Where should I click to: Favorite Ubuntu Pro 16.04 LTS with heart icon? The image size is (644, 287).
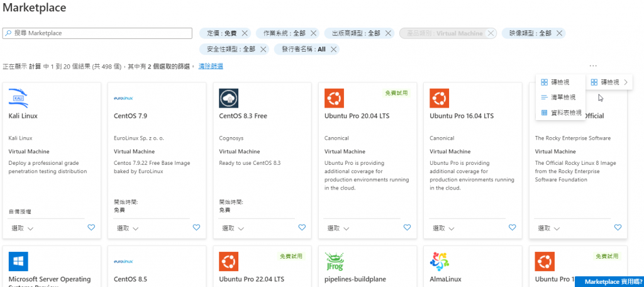(x=512, y=227)
